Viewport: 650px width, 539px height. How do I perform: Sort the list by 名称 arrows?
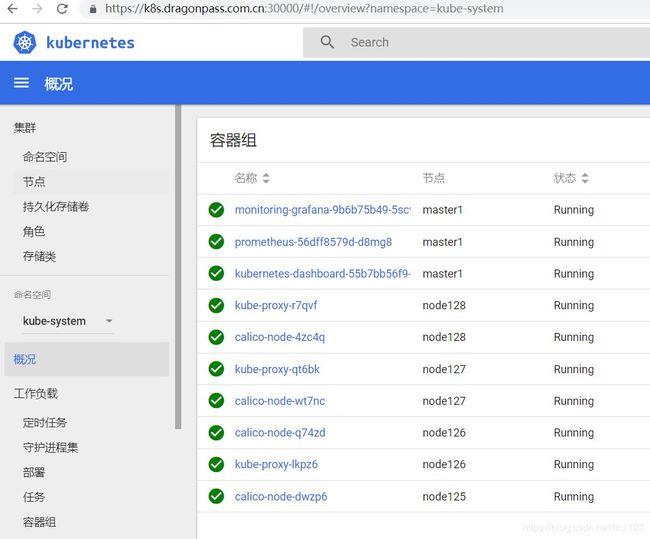[266, 178]
